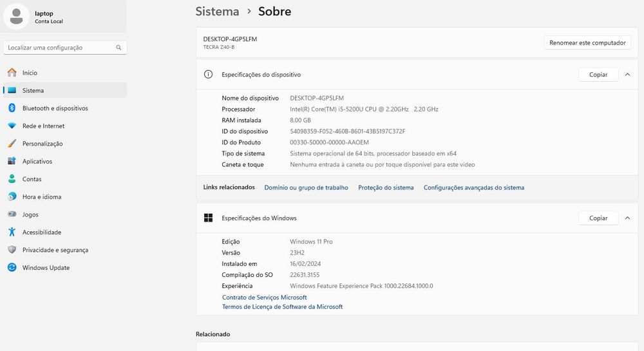Click the TECRA Z40-B model text
The width and height of the screenshot is (644, 351).
pos(219,47)
